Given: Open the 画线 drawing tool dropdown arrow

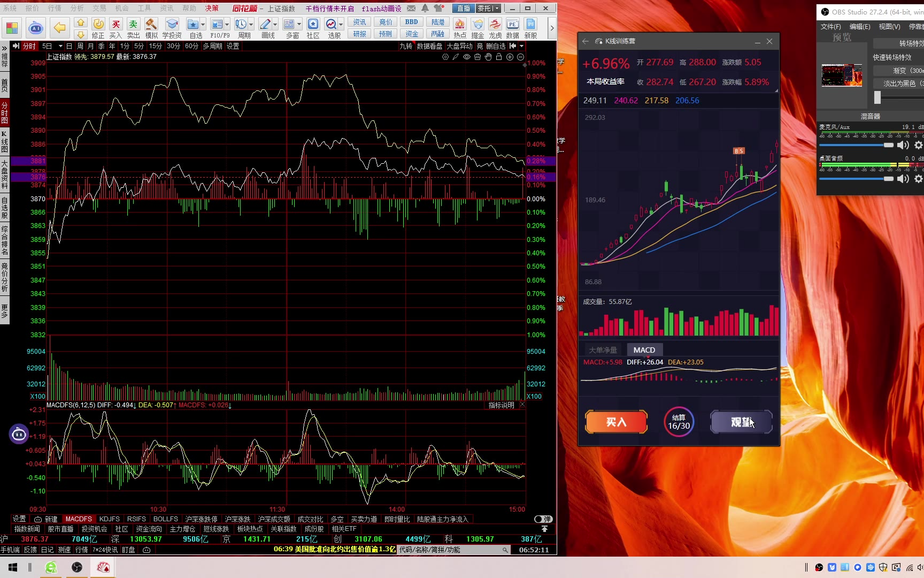Looking at the screenshot, I should tap(275, 25).
